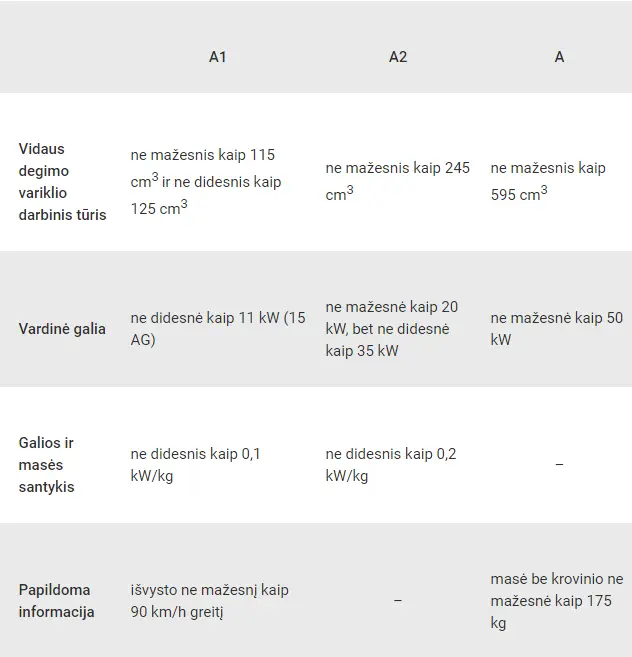
Task: Click the A2 column header
Action: click(x=398, y=57)
